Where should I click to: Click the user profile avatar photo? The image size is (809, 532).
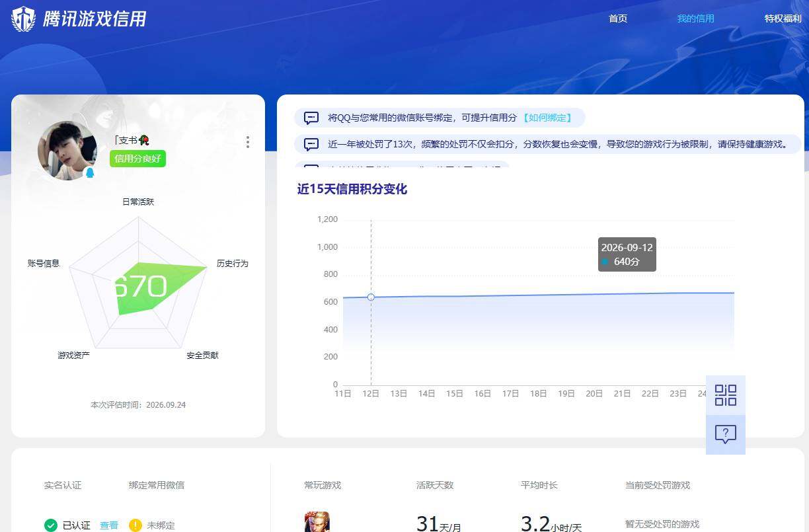[x=67, y=151]
